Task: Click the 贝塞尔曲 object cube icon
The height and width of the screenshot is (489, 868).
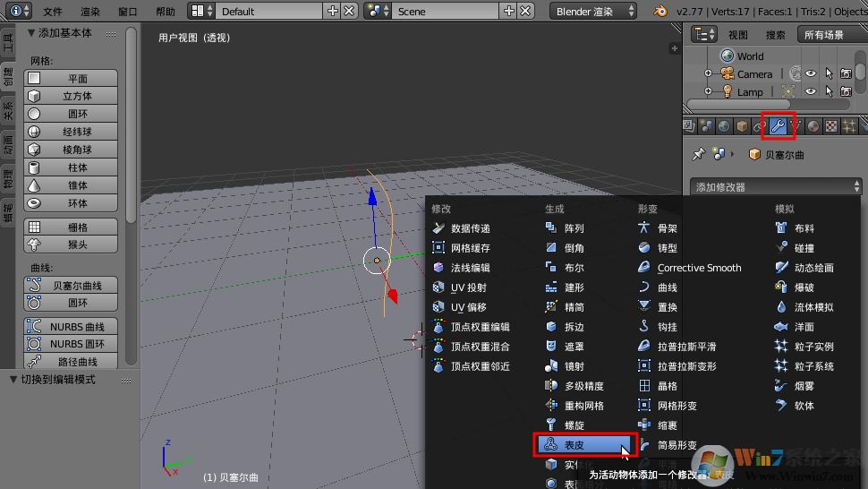Action: click(x=754, y=155)
